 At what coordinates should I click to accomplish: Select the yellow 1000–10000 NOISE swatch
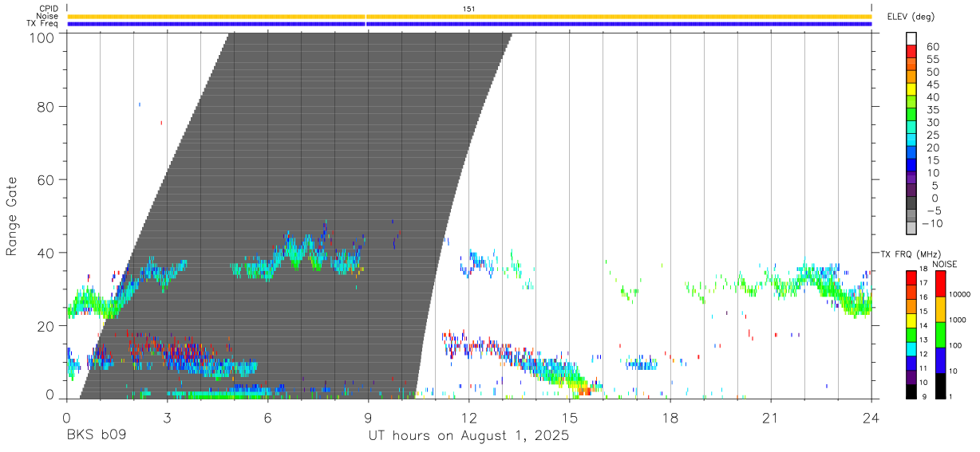pyautogui.click(x=940, y=309)
